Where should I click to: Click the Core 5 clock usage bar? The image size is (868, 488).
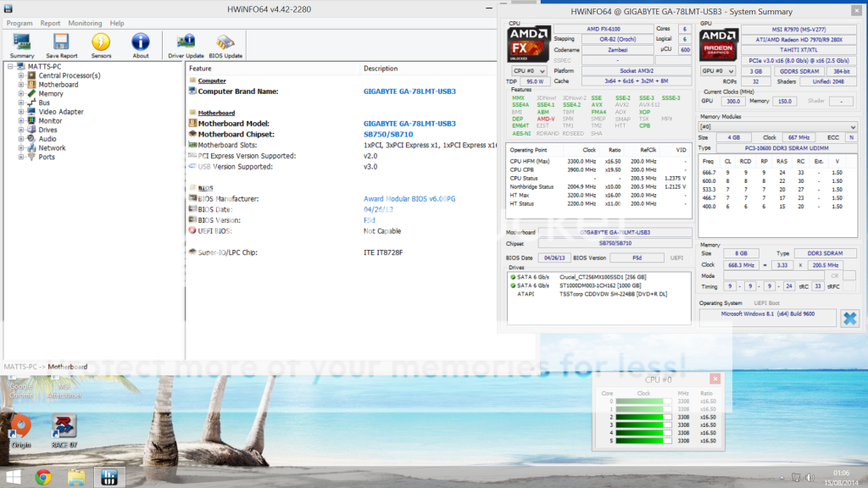643,441
